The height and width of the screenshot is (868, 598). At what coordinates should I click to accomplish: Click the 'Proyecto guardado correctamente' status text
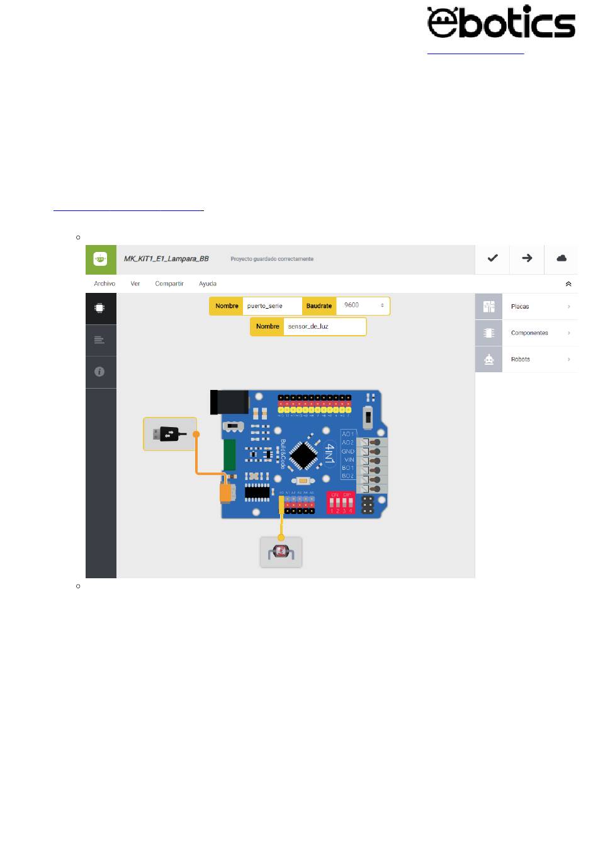[x=272, y=259]
